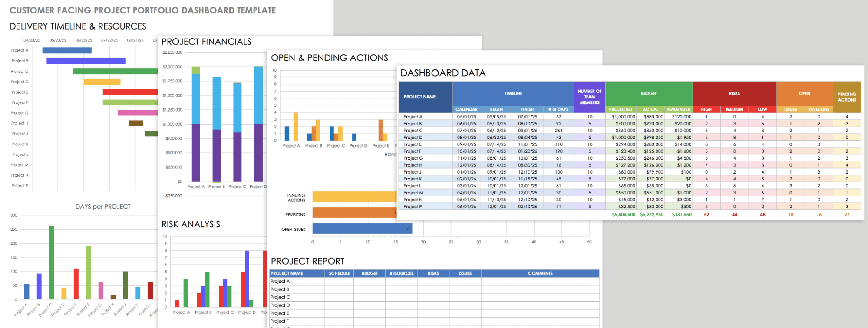Click the $5,404,600 projected total
Image resolution: width=868 pixels, height=328 pixels.
point(623,215)
